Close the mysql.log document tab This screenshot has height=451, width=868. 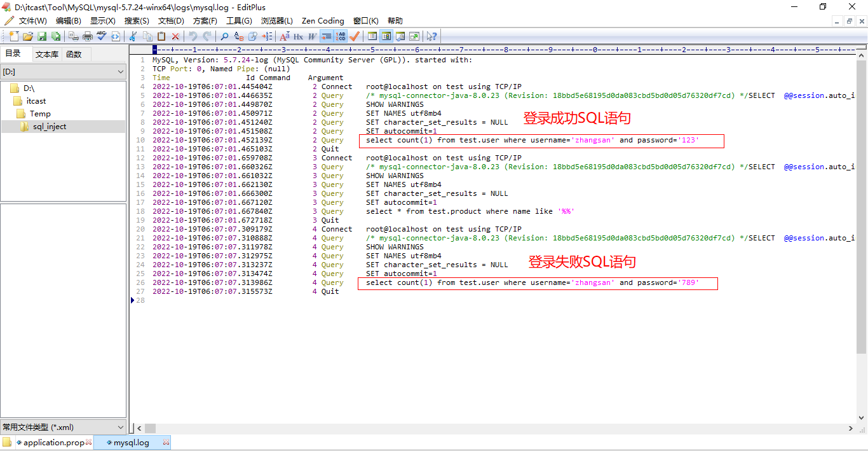166,442
